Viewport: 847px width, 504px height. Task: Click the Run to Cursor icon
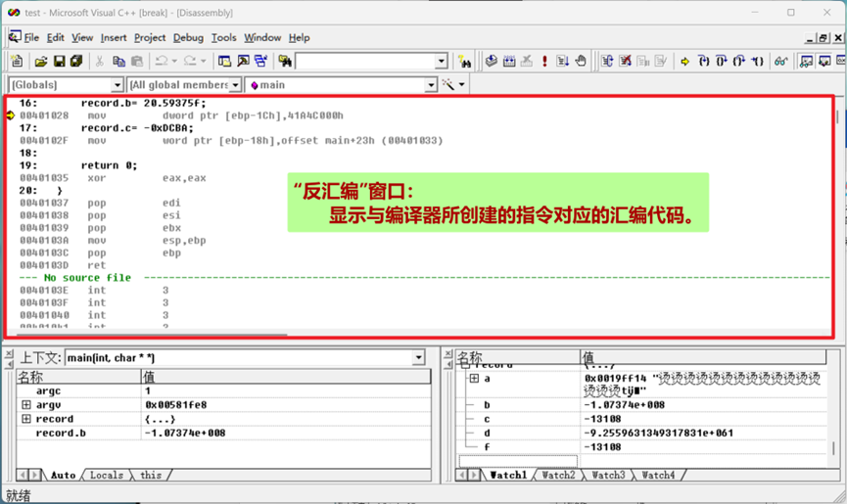[x=757, y=61]
